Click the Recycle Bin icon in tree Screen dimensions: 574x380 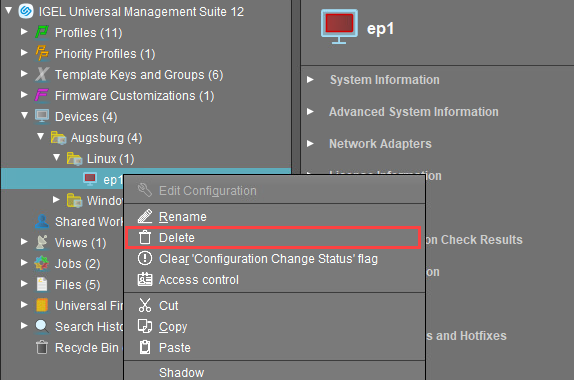coord(42,347)
